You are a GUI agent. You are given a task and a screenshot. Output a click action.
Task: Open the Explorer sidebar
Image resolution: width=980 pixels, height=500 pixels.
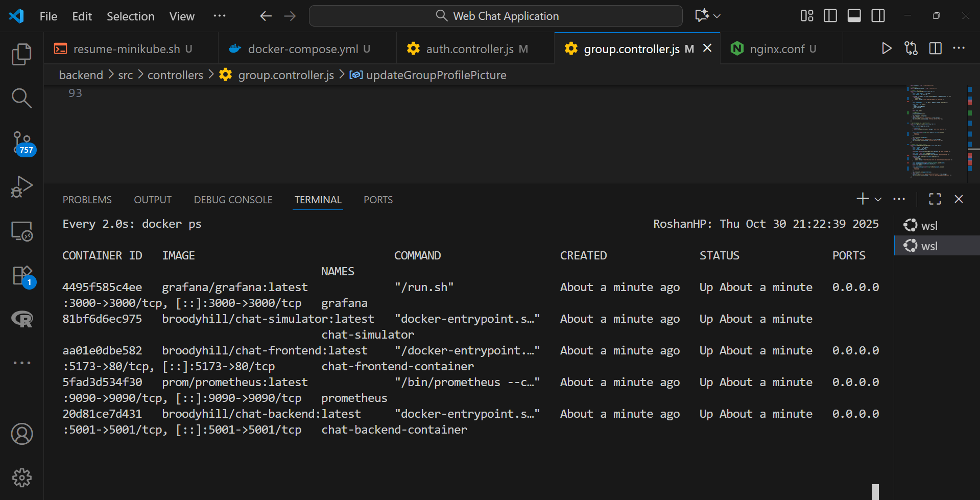21,54
